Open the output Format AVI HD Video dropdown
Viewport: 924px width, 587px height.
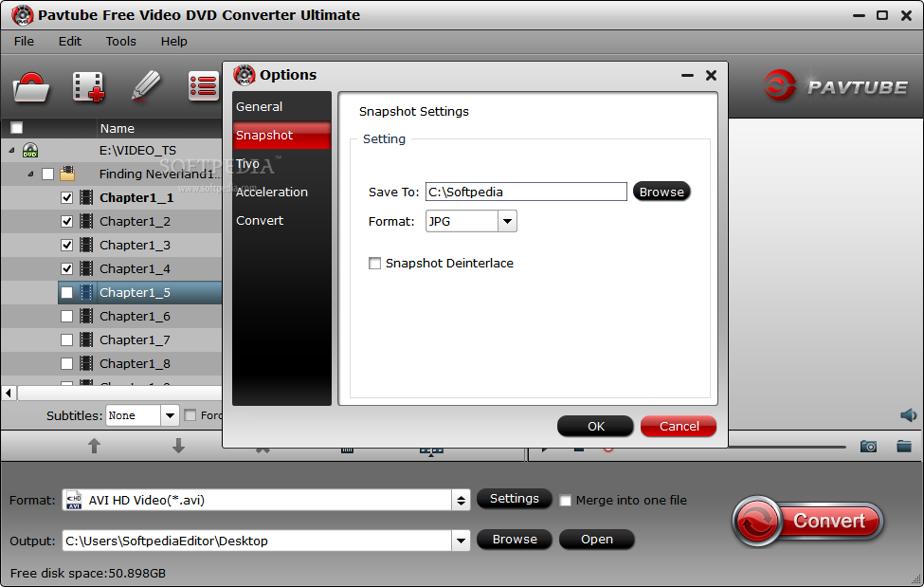[461, 501]
